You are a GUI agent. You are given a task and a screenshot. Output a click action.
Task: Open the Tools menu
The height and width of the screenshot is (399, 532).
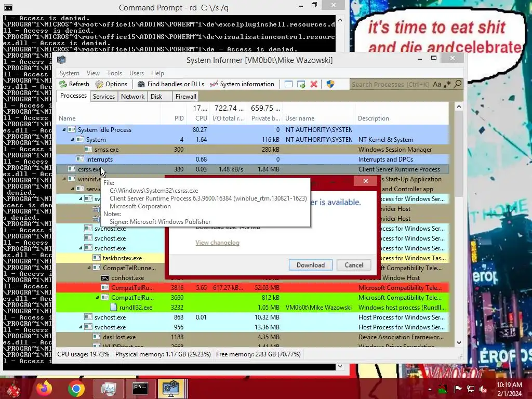(114, 73)
